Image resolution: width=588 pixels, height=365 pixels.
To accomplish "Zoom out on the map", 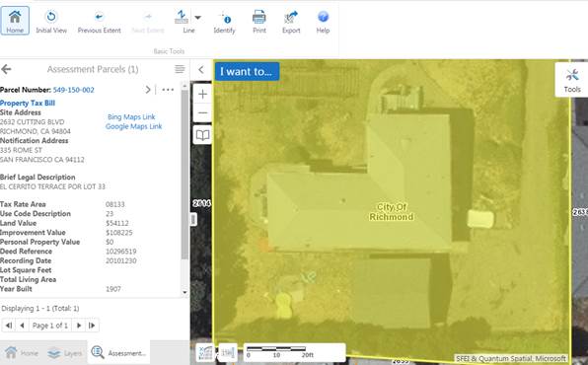I will coord(202,112).
